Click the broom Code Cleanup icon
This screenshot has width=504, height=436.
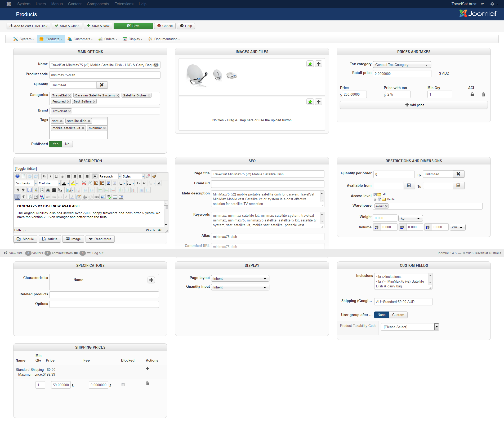click(154, 176)
